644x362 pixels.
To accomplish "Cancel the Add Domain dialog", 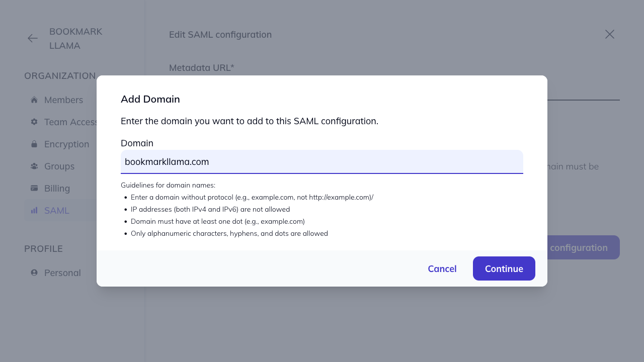I will click(442, 268).
